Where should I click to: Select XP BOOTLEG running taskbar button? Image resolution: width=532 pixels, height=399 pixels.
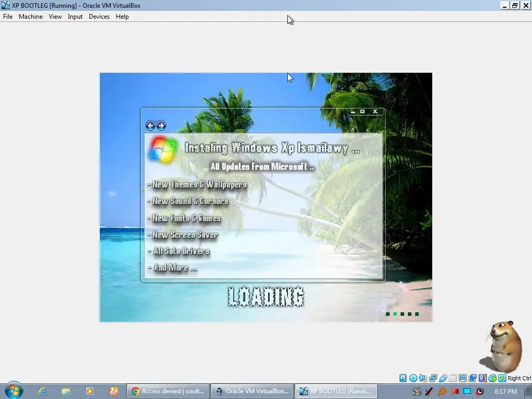click(336, 391)
